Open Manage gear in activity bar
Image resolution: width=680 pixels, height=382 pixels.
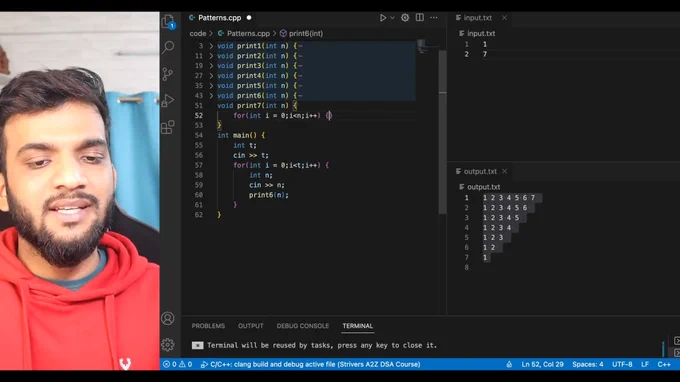(x=168, y=345)
